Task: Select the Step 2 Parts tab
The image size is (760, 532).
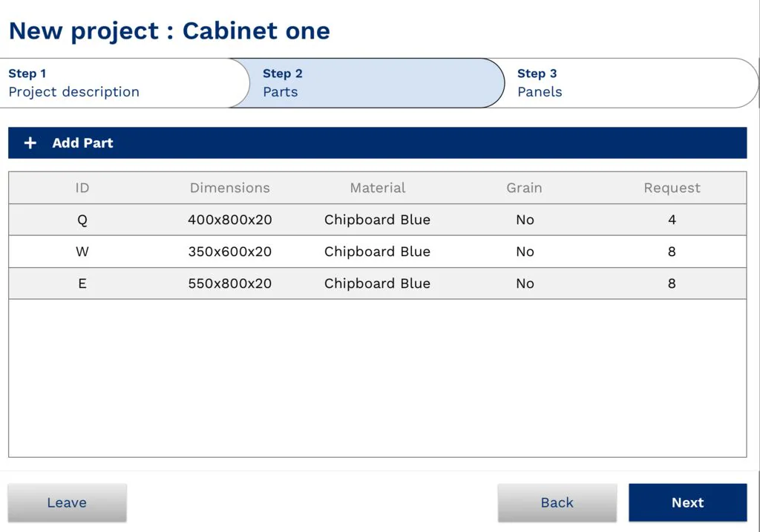Action: [367, 83]
